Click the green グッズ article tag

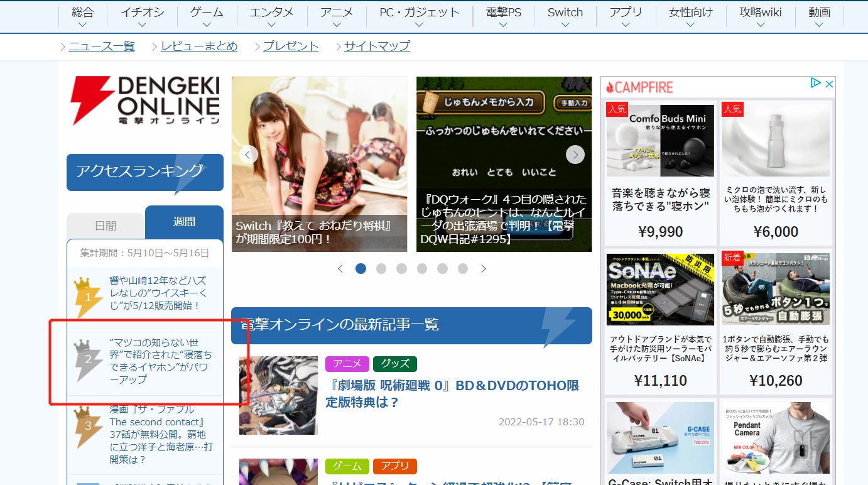click(x=395, y=364)
